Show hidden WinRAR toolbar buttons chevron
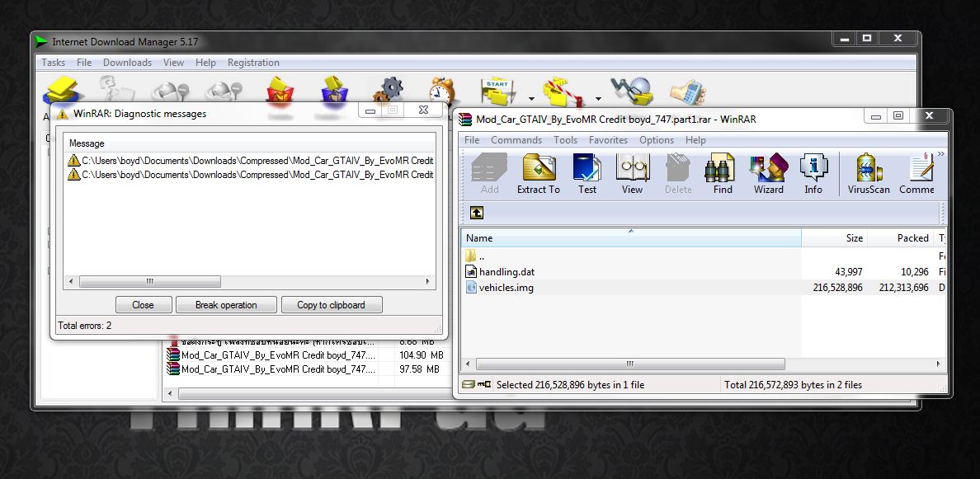980x479 pixels. (941, 154)
